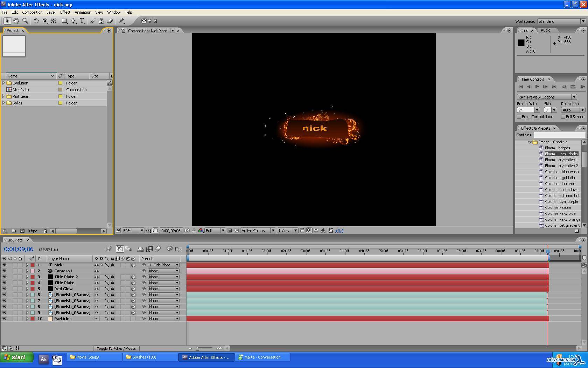Click the red label swatch of nick layer
Viewport: 588px width, 368px height.
pyautogui.click(x=33, y=265)
